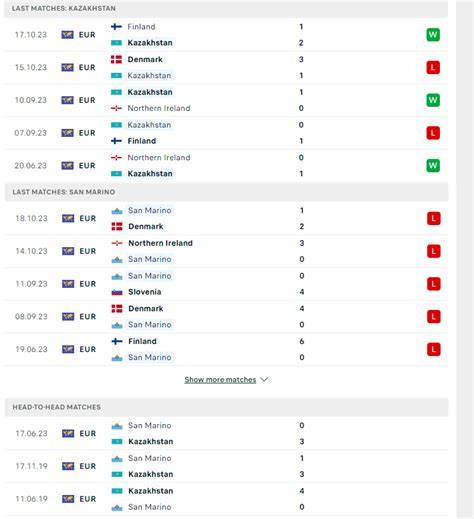Click the red L badge for the Denmark 3-1 match
This screenshot has height=519, width=474.
(433, 67)
